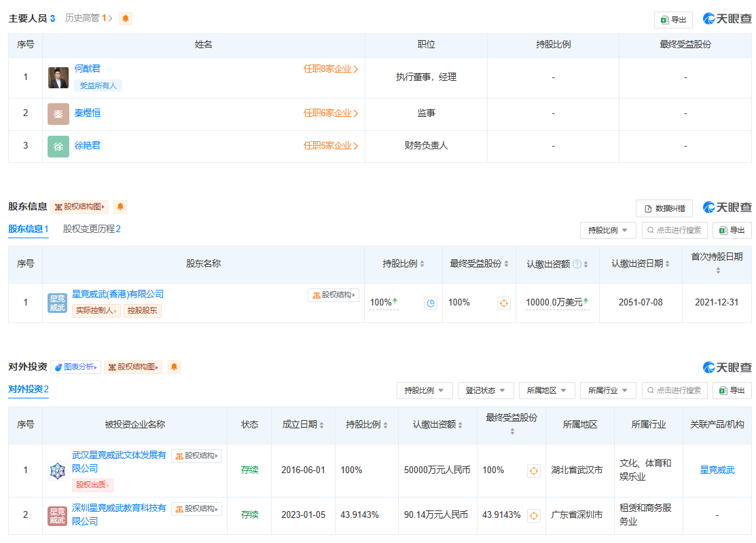Click search field in 对外投资 section
Viewport: 756px width, 543px height.
click(674, 390)
